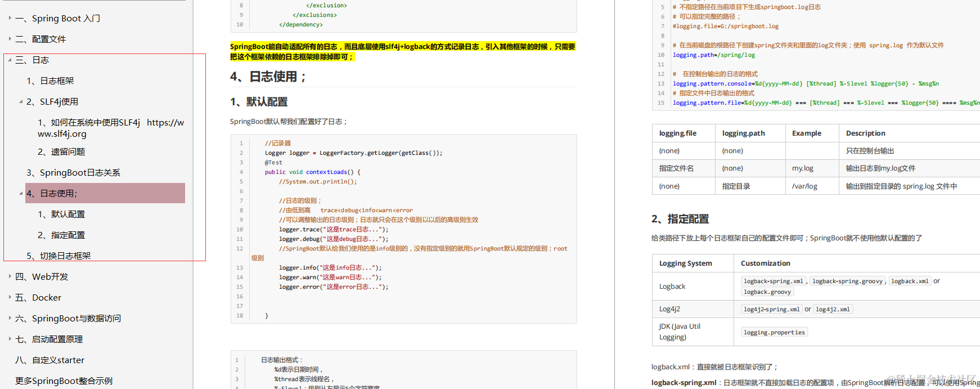The width and height of the screenshot is (980, 389).
Task: Select the 三、日志 outline entry
Action: (x=32, y=60)
